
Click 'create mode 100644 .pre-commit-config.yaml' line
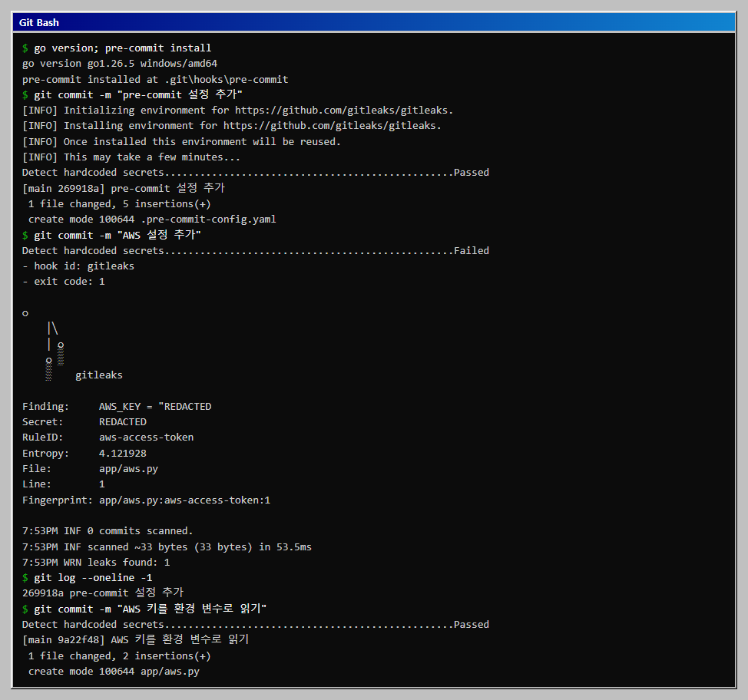[x=152, y=219]
